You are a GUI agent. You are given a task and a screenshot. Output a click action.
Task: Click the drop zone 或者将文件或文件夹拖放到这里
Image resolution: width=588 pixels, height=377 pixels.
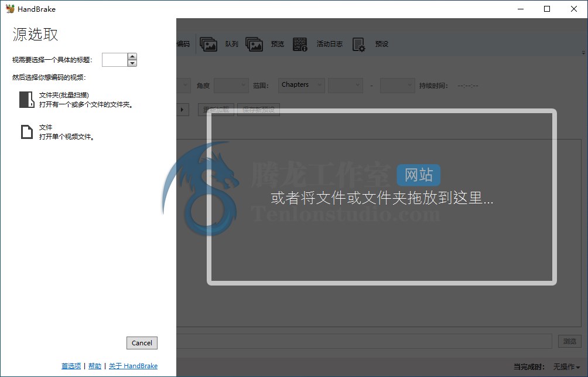point(382,197)
